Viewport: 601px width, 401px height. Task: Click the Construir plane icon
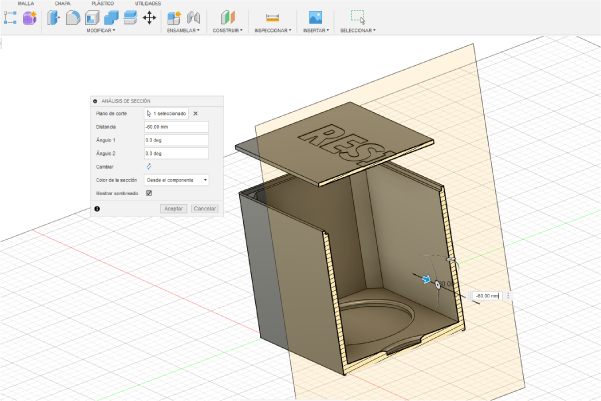click(x=227, y=18)
